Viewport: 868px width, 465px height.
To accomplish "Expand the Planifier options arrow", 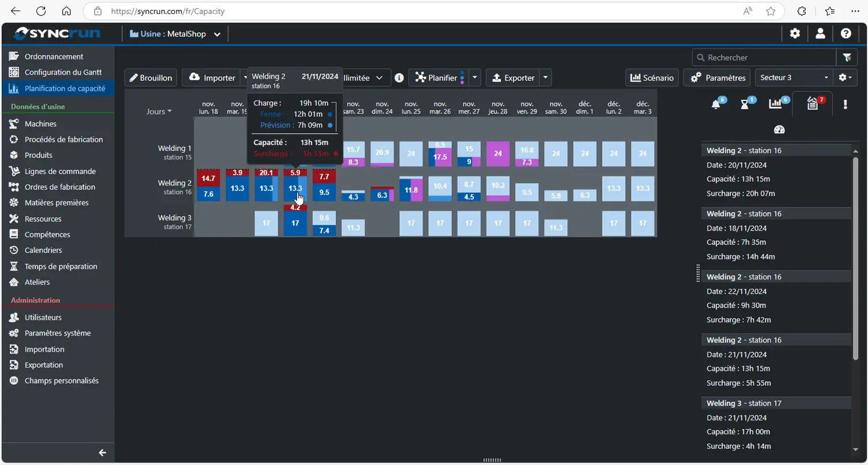I will (475, 77).
